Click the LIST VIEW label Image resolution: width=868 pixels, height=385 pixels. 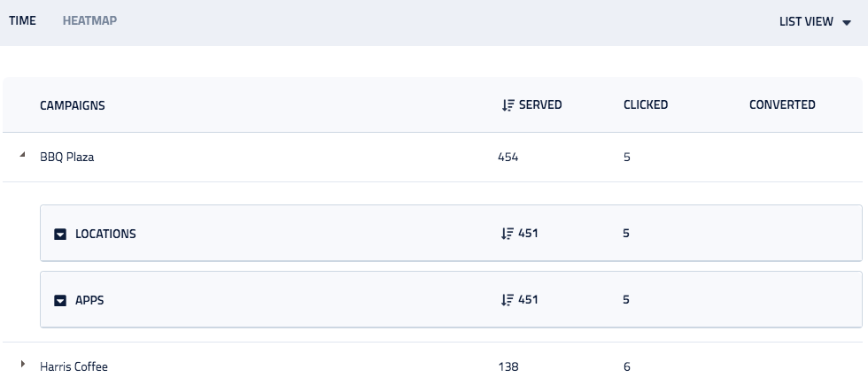tap(806, 21)
